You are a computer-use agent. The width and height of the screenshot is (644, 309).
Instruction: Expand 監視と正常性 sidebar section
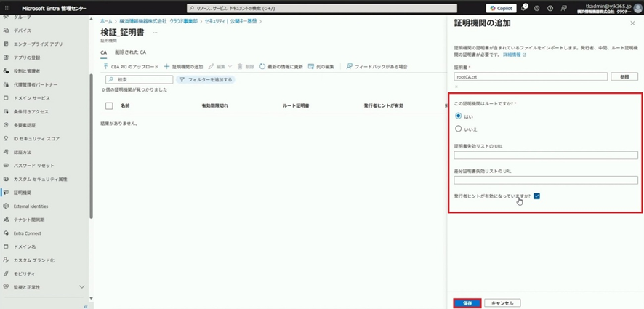click(81, 287)
